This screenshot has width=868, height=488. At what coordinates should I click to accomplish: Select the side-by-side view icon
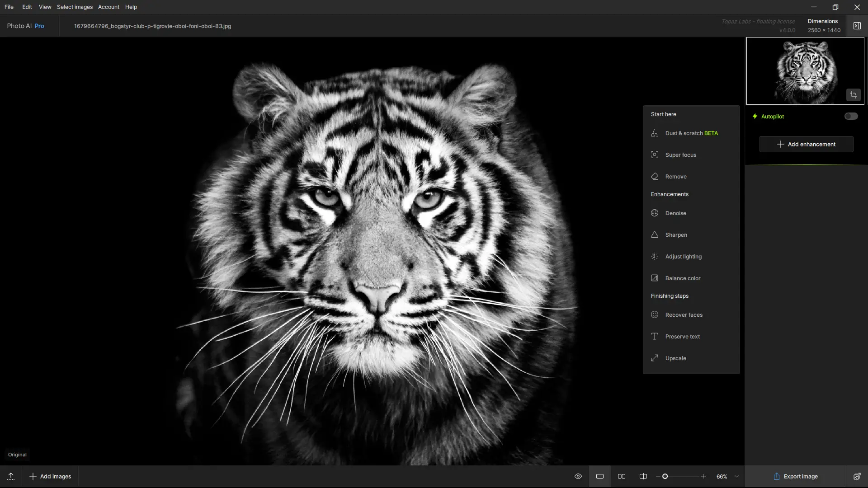tap(622, 476)
